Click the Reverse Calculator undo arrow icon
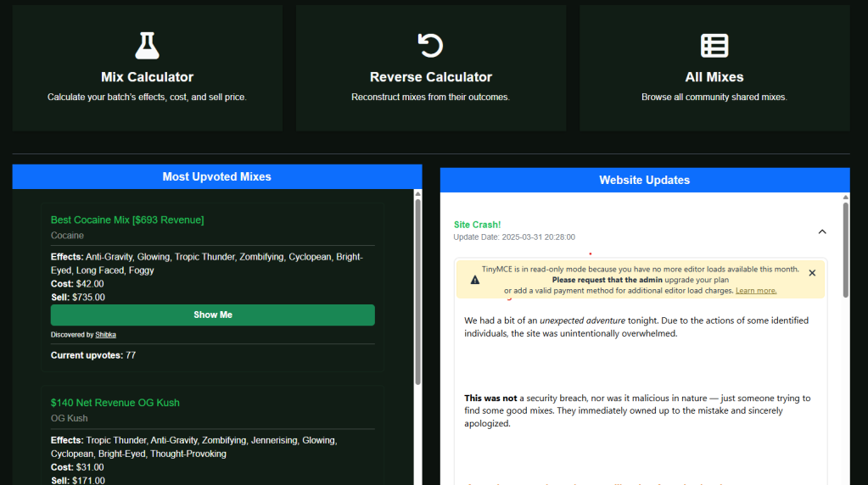Image resolution: width=868 pixels, height=485 pixels. 430,45
